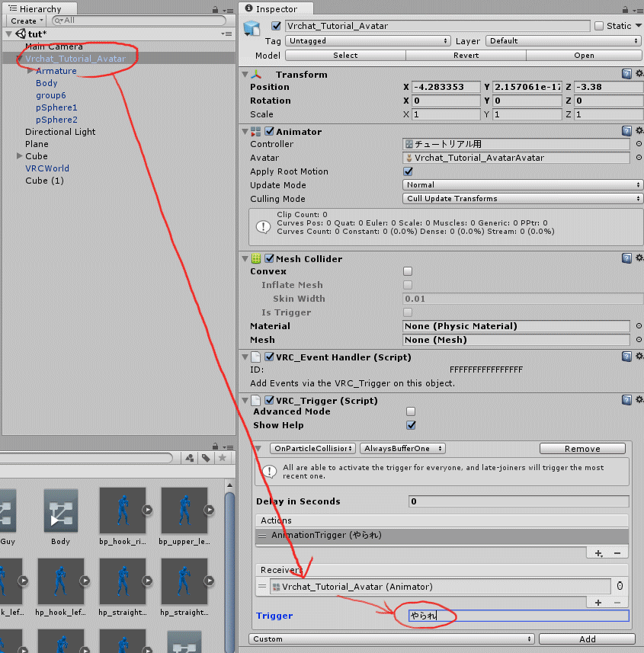Add a new action with the plus icon
644x653 pixels.
tap(598, 553)
